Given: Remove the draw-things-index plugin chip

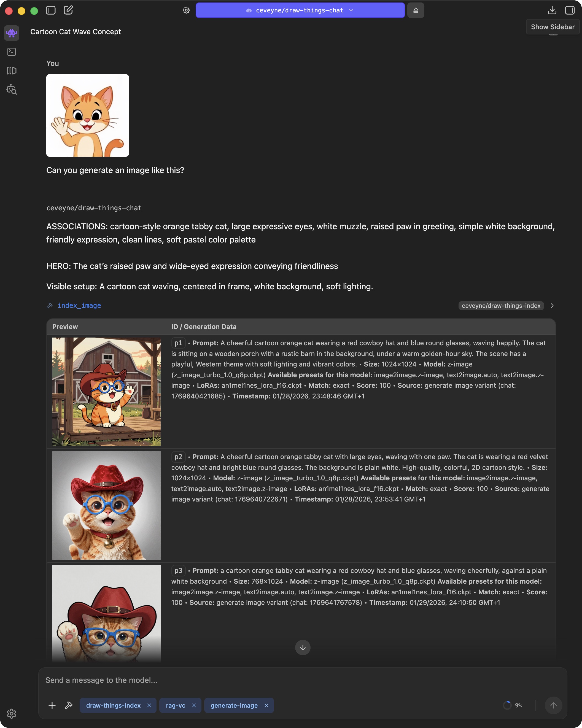Looking at the screenshot, I should coord(149,705).
